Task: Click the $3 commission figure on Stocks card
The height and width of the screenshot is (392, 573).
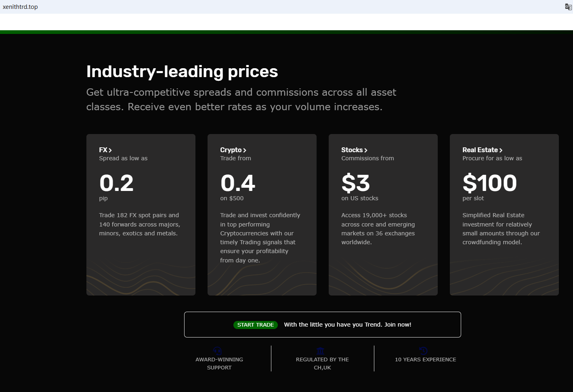Action: coord(356,183)
